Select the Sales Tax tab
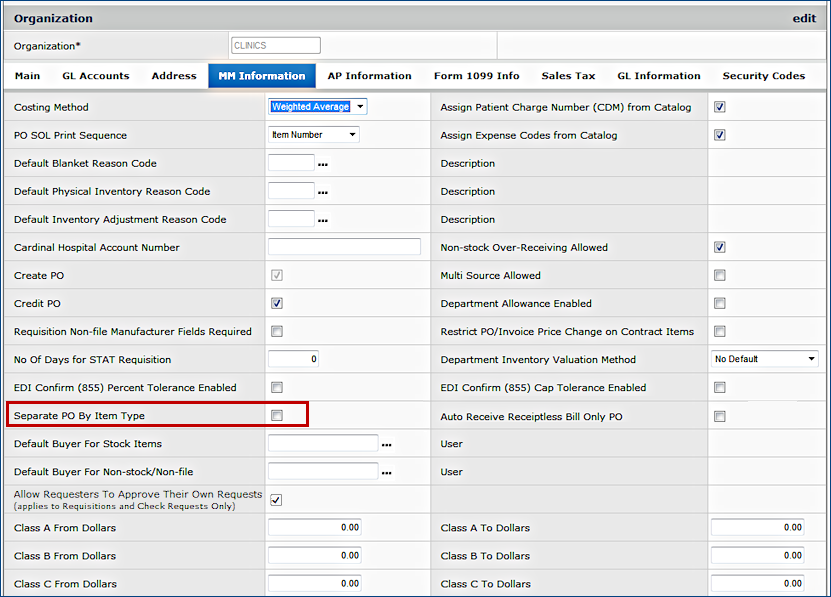This screenshot has width=831, height=597. click(568, 76)
